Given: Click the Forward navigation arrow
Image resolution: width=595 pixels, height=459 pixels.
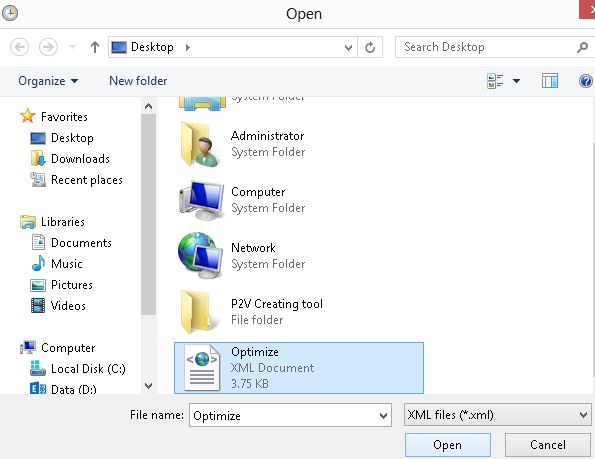Looking at the screenshot, I should (48, 47).
